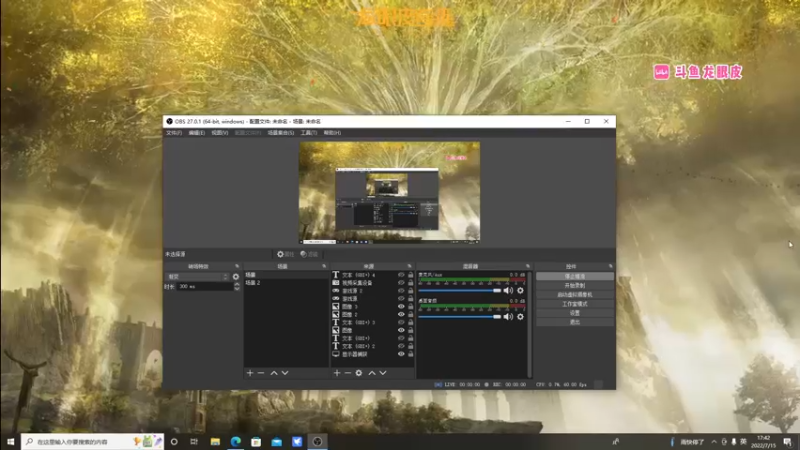Pop out the 来源 dock panel

(409, 266)
